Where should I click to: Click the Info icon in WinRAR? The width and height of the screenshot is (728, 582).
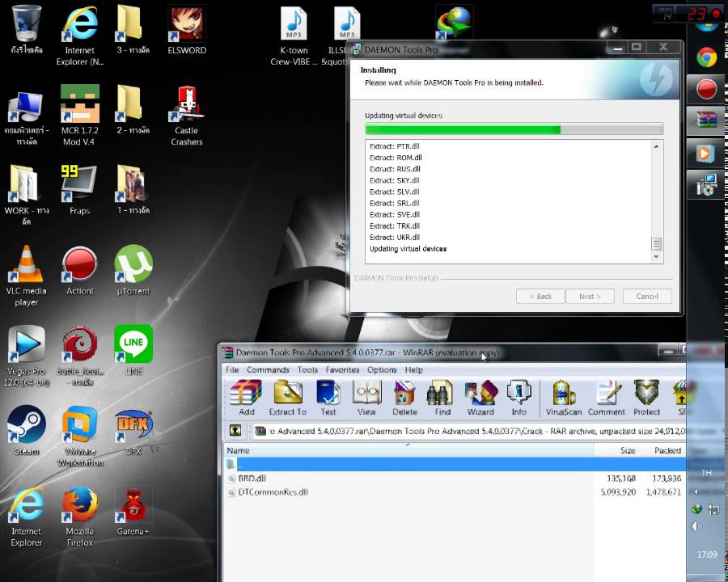pyautogui.click(x=518, y=398)
